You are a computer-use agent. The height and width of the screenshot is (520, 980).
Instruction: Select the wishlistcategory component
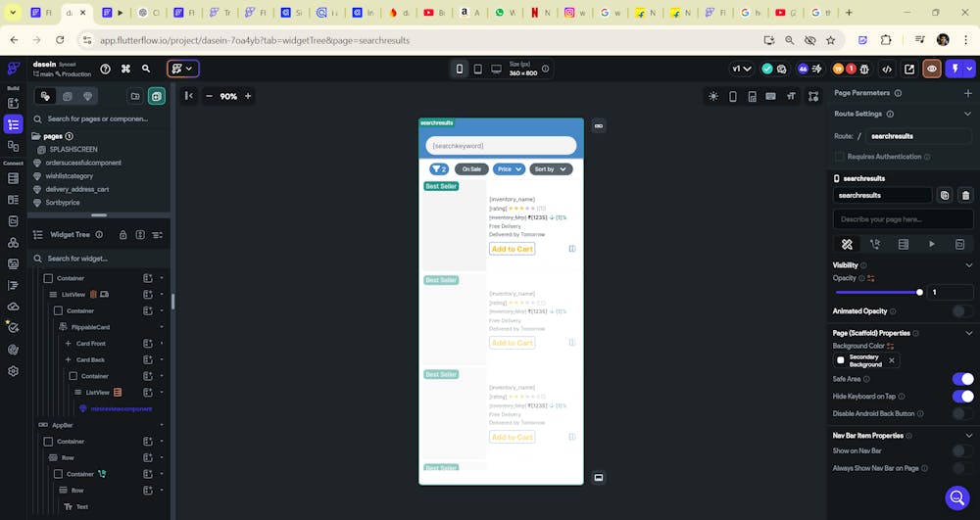pos(69,176)
